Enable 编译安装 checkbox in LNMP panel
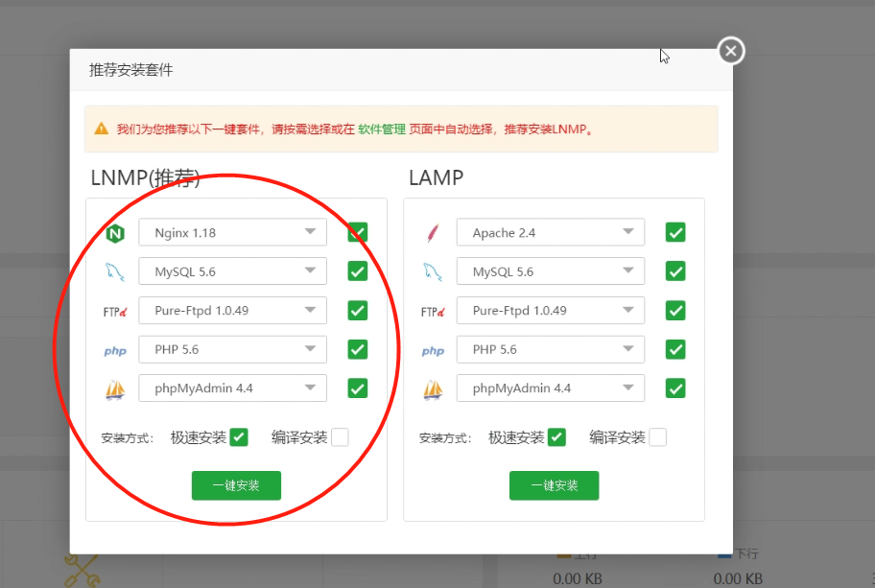This screenshot has height=588, width=875. tap(340, 437)
